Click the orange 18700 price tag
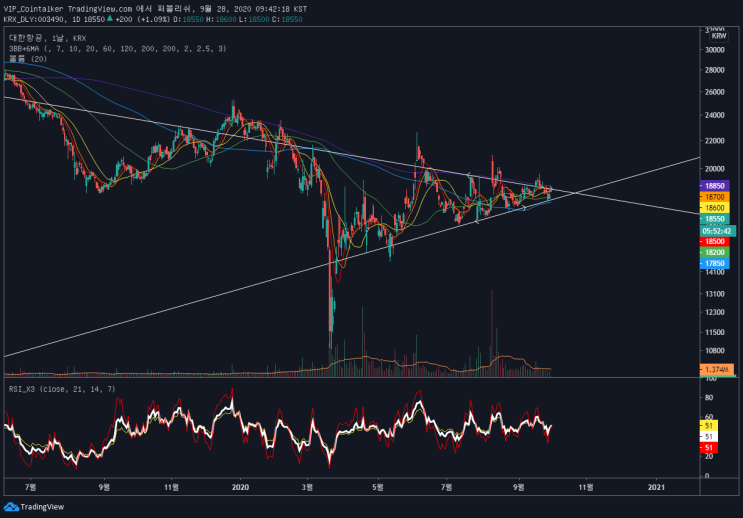The height and width of the screenshot is (518, 743). 714,197
